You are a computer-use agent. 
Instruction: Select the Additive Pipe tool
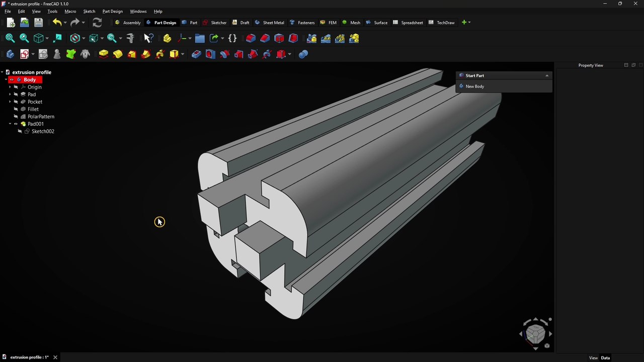[146, 54]
